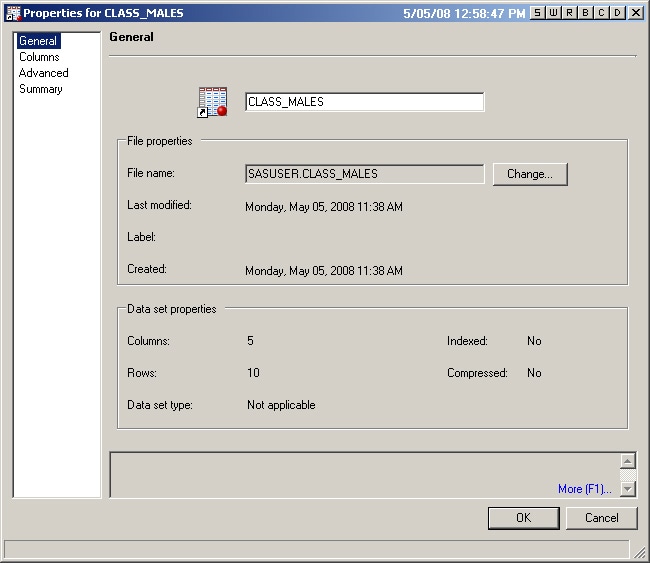Click the S button in title bar

click(x=537, y=12)
